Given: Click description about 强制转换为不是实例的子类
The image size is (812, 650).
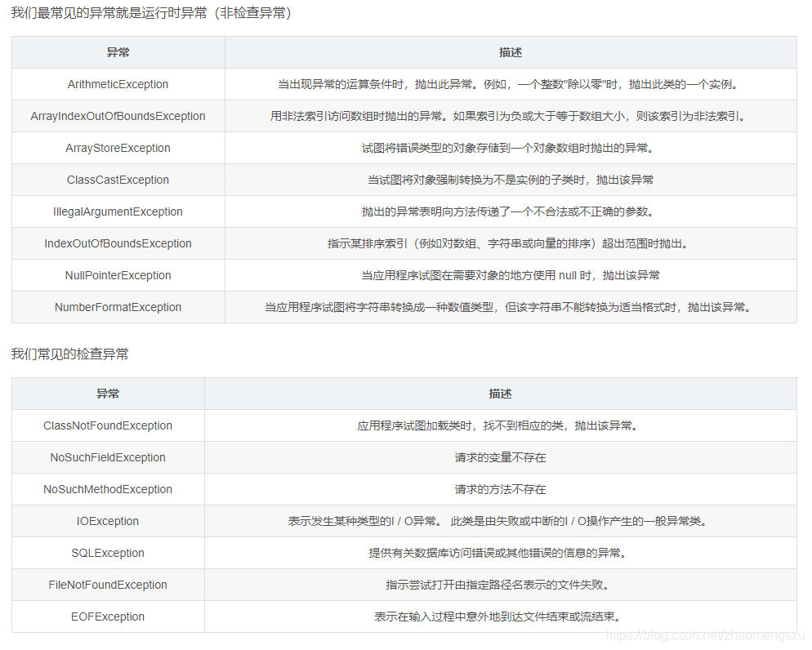Looking at the screenshot, I should tap(511, 180).
